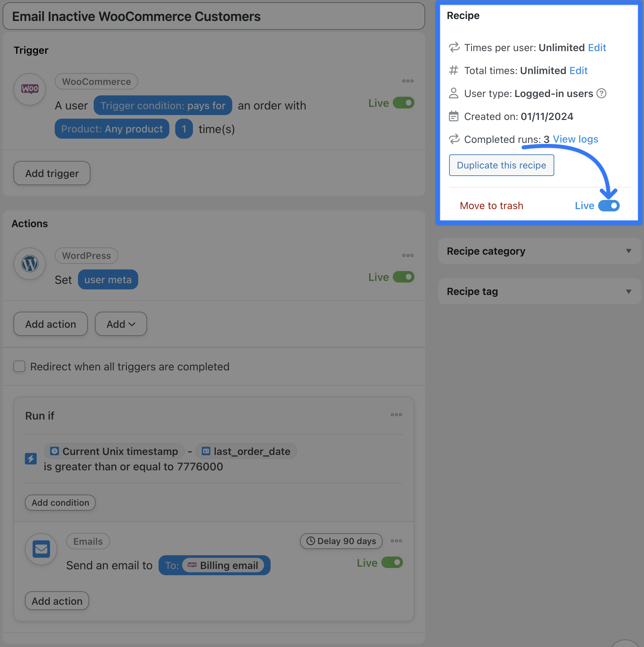Open the trigger's three-dot options menu
This screenshot has height=647, width=644.
[x=408, y=81]
